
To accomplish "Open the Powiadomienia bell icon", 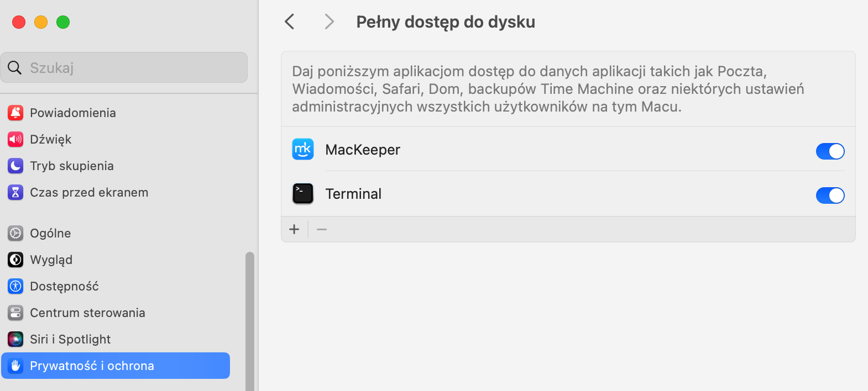I will pyautogui.click(x=15, y=113).
